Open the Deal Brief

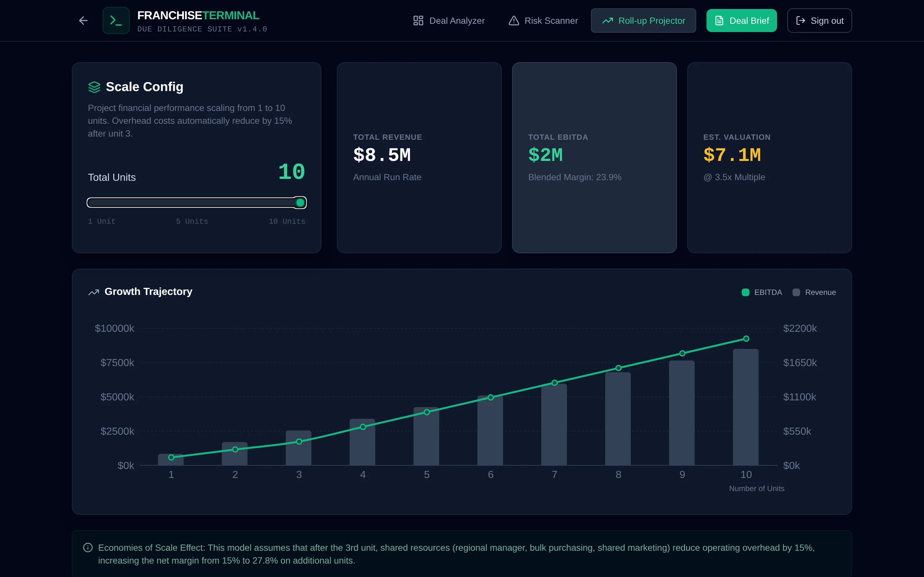741,21
